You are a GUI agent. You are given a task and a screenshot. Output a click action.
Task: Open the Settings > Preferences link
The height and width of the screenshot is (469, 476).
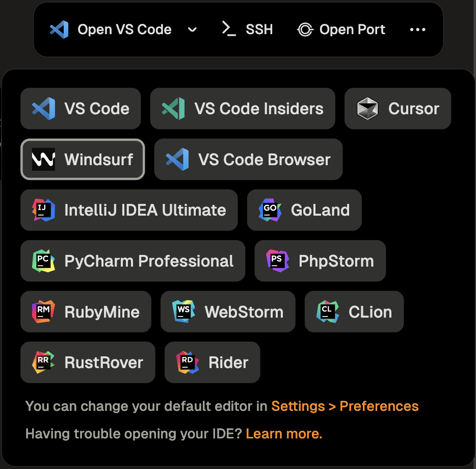click(345, 406)
